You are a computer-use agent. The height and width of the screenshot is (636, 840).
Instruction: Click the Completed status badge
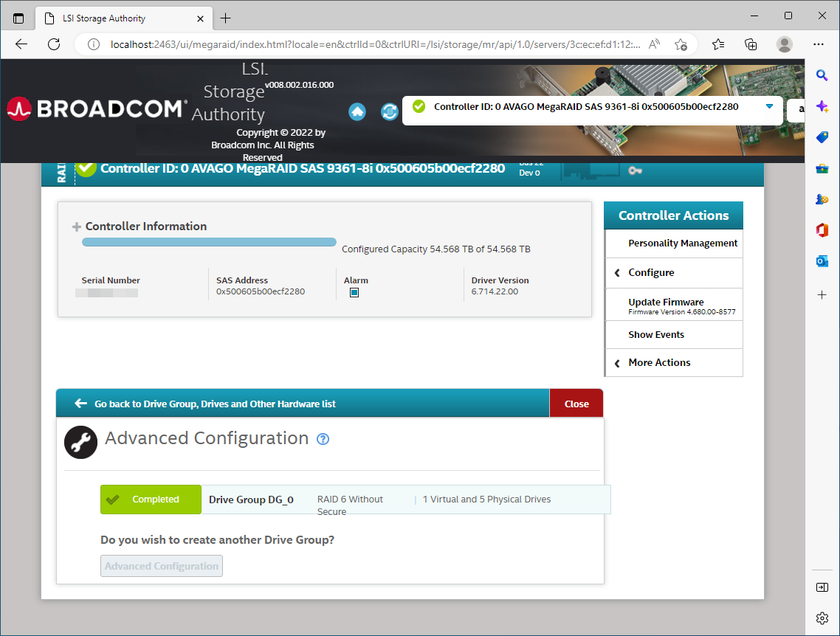coord(151,500)
